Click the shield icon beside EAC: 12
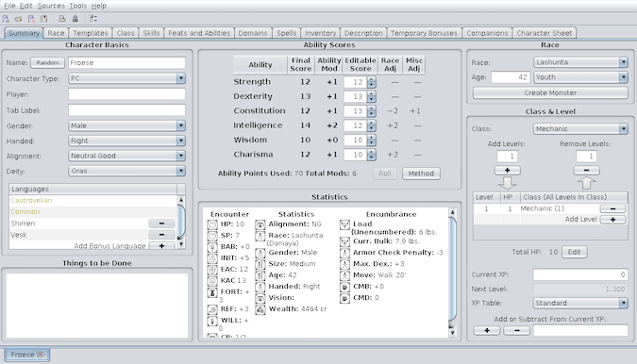Image resolution: width=637 pixels, height=364 pixels. pyautogui.click(x=212, y=270)
